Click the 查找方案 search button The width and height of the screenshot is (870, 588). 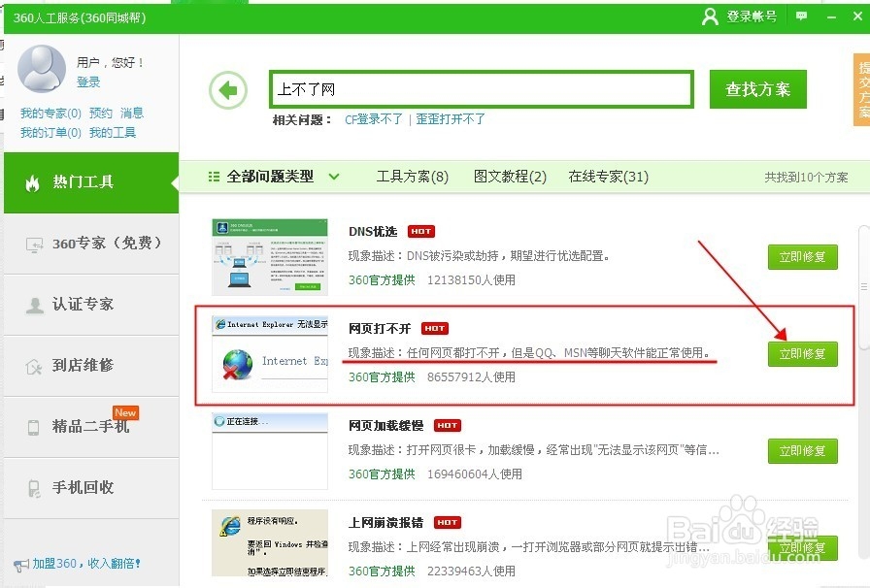coord(758,89)
